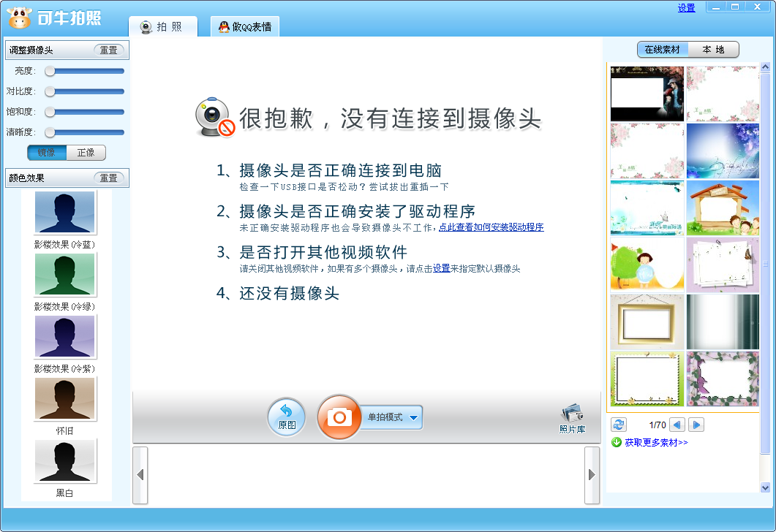Apply 黑白 black and white effect
The height and width of the screenshot is (532, 776).
point(65,461)
